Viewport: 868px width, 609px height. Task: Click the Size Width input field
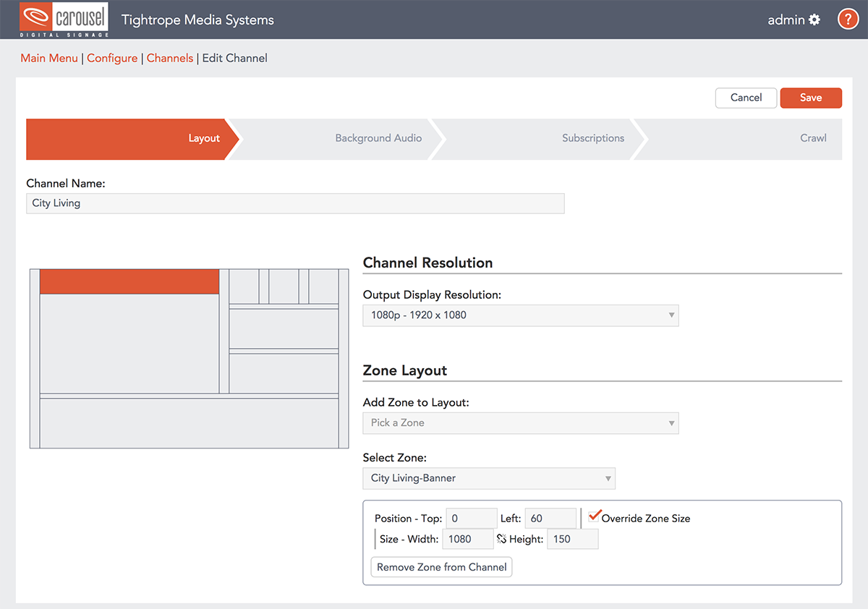467,539
